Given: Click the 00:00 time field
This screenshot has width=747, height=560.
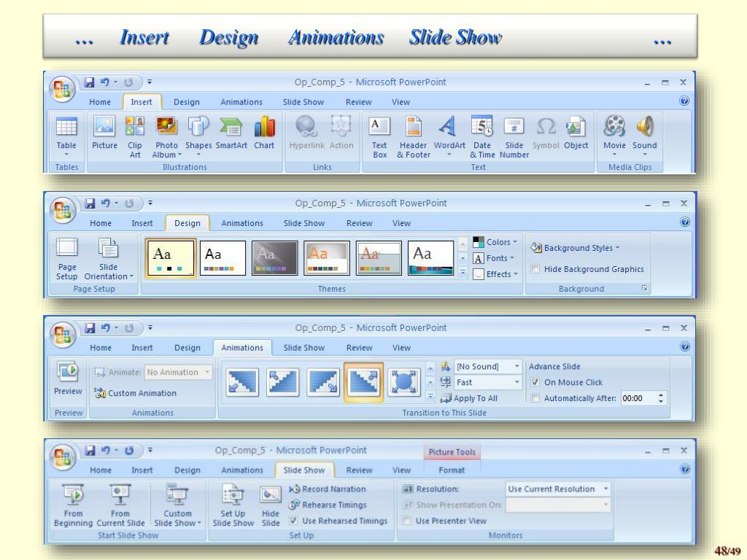Looking at the screenshot, I should click(x=638, y=398).
